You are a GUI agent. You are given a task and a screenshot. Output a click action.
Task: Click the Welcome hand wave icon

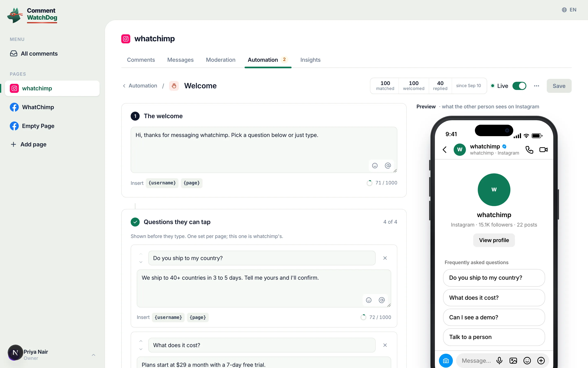[x=174, y=86]
